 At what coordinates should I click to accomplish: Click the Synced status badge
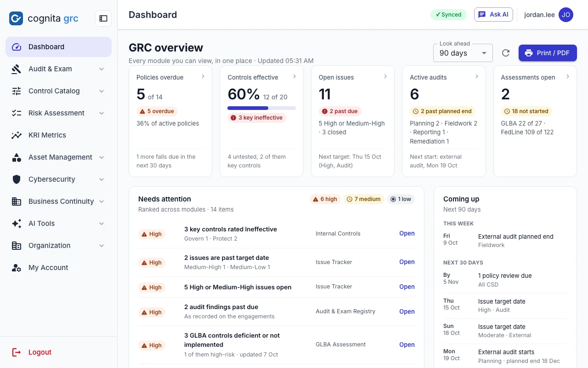click(x=448, y=15)
